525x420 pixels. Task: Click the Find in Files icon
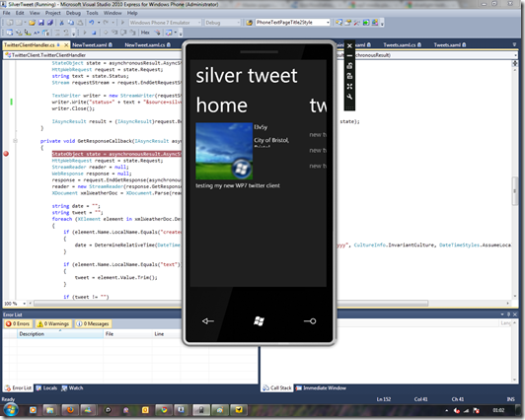(249, 23)
